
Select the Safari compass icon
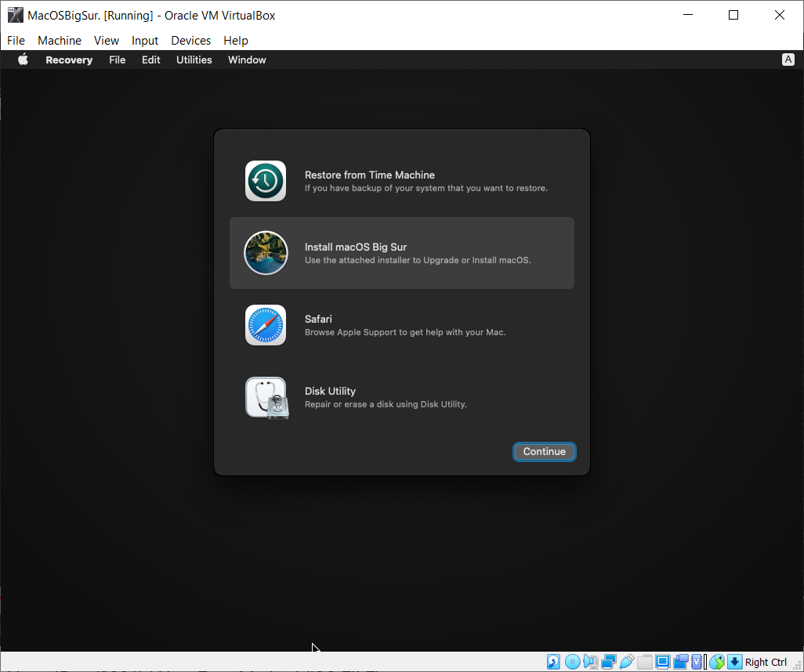[266, 325]
